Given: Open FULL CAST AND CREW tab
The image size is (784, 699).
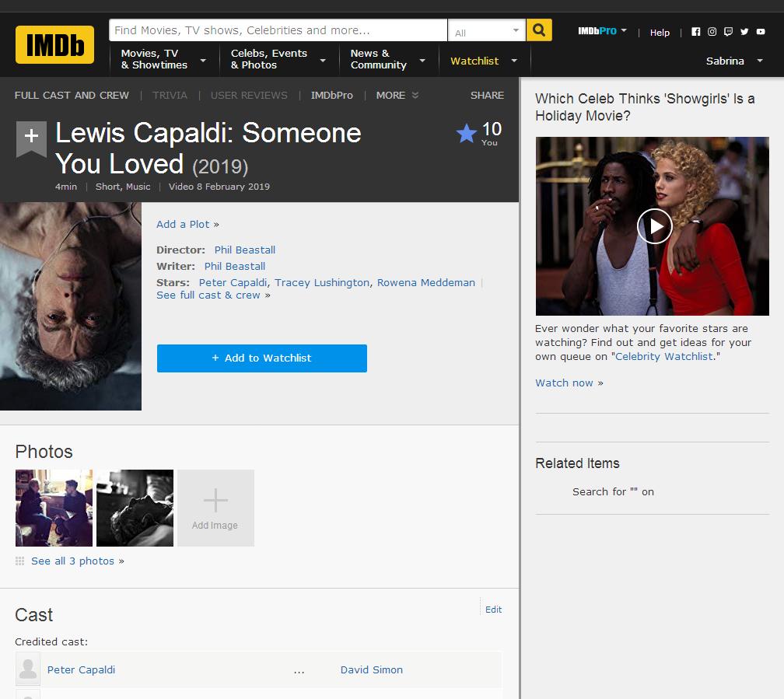Looking at the screenshot, I should [72, 95].
